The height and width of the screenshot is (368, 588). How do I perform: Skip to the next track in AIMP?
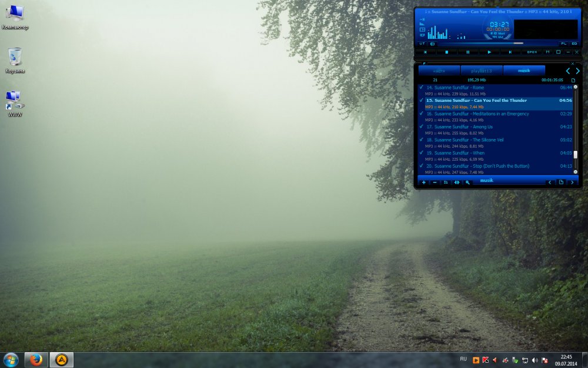click(510, 52)
